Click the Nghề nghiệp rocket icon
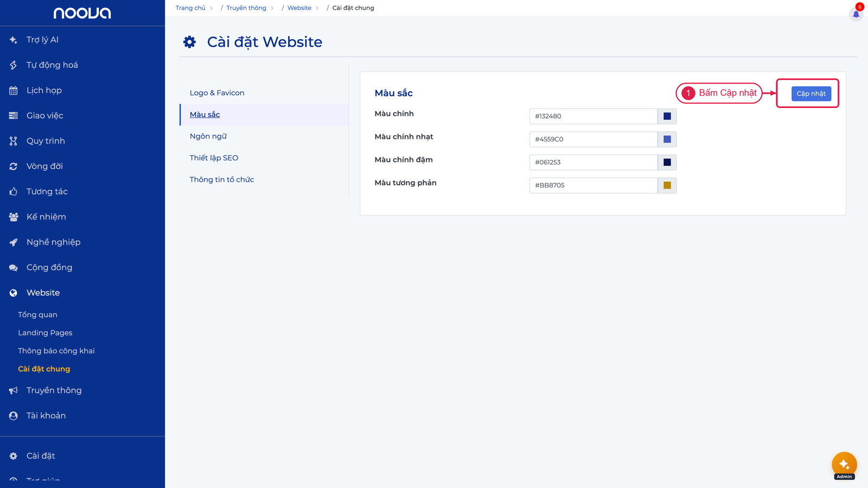Viewport: 868px width, 488px height. [x=14, y=242]
